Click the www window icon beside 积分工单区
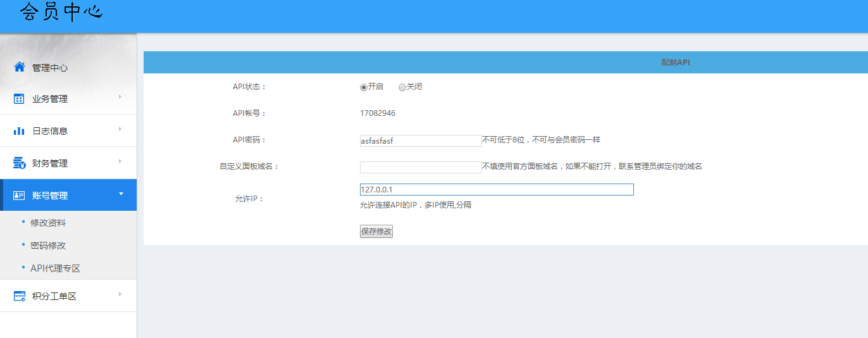The image size is (868, 338). click(19, 296)
